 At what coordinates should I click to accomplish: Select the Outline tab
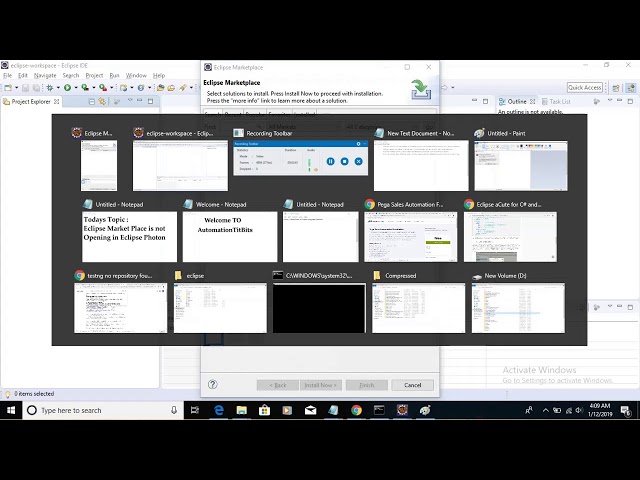(517, 102)
